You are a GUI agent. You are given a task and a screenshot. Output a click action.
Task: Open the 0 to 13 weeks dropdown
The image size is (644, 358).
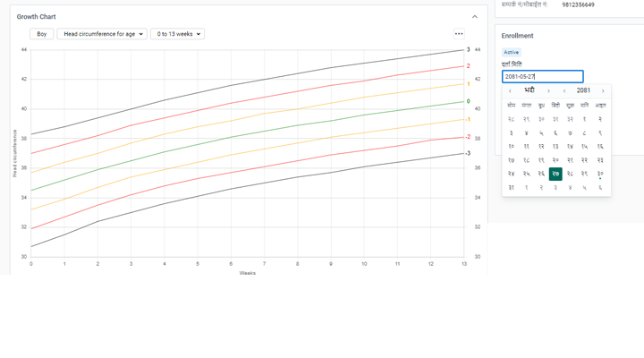(177, 34)
